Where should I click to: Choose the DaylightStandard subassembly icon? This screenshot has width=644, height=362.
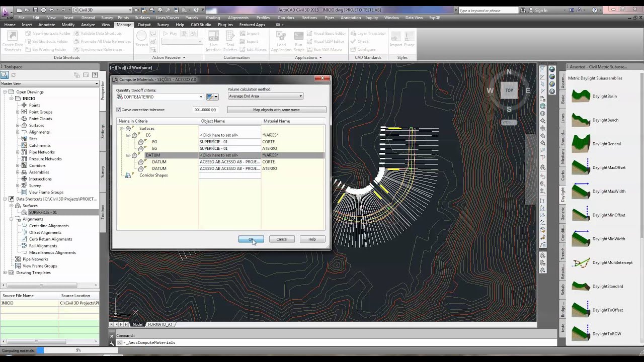coord(581,286)
